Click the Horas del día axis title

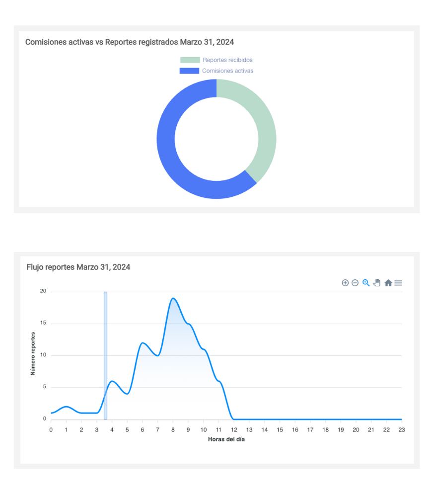pyautogui.click(x=226, y=439)
